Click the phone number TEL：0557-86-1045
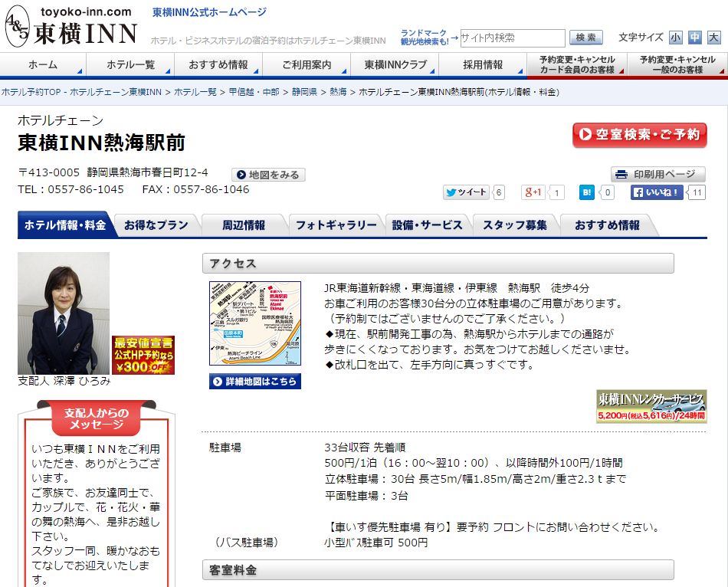 pos(71,189)
